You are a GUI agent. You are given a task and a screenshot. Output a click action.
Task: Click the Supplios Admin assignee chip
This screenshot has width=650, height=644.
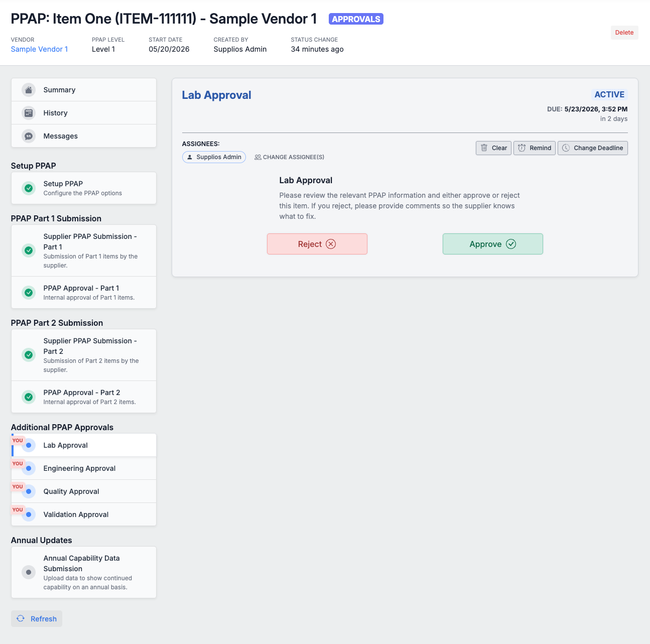point(214,157)
